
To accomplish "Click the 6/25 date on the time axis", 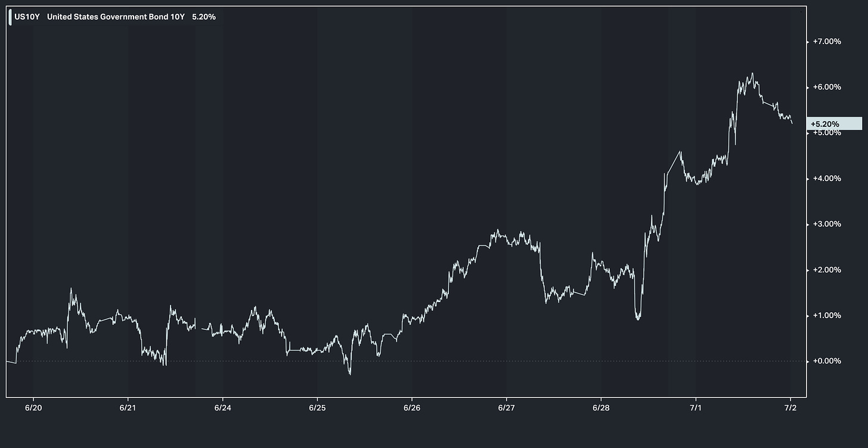I will point(317,408).
